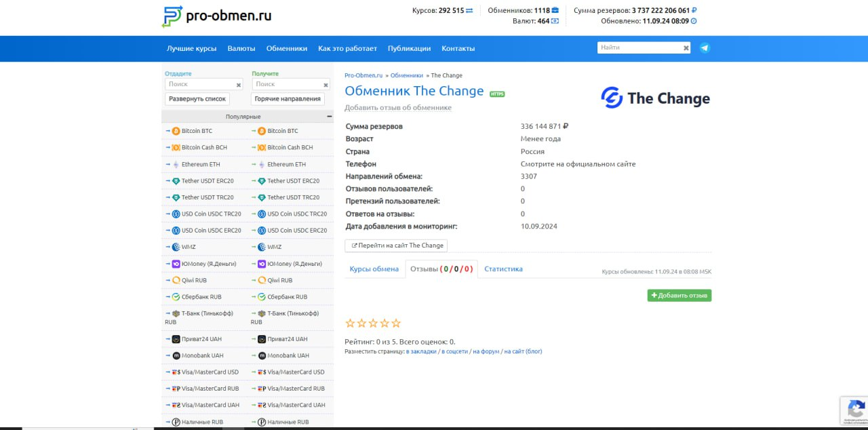This screenshot has width=868, height=430.
Task: Click the HTTPS badge next to title
Action: (x=497, y=94)
